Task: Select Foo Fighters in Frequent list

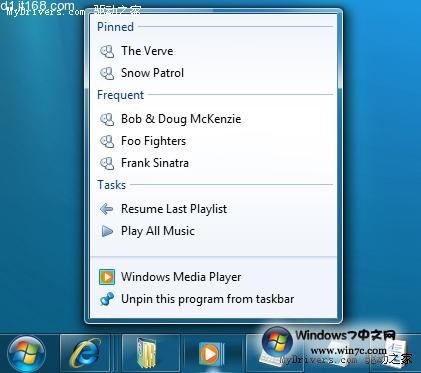Action: [x=213, y=141]
